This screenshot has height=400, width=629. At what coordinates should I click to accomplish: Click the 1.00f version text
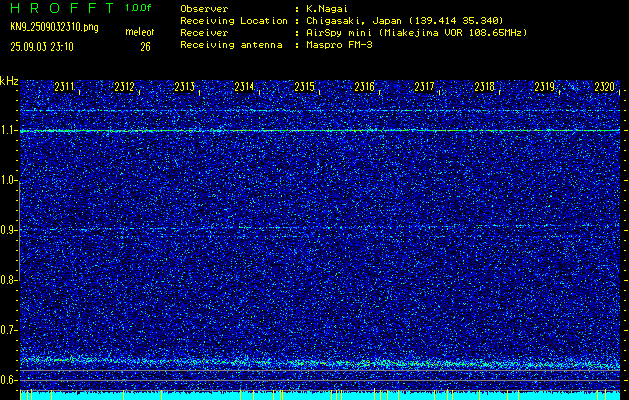click(138, 8)
